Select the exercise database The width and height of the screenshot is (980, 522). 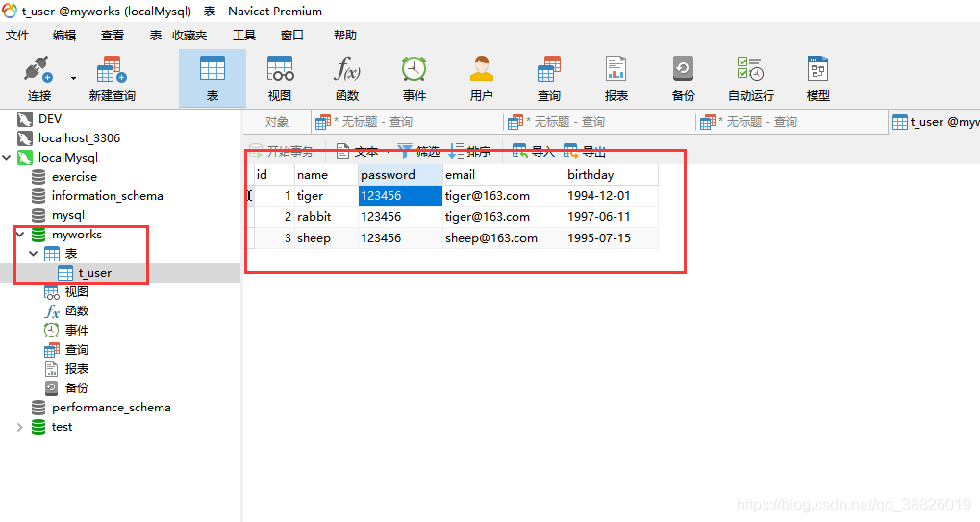pos(74,177)
